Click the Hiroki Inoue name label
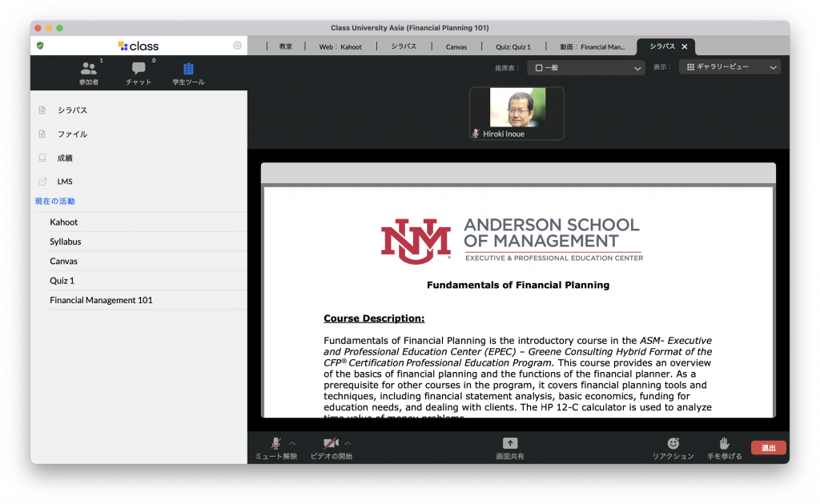 point(504,134)
